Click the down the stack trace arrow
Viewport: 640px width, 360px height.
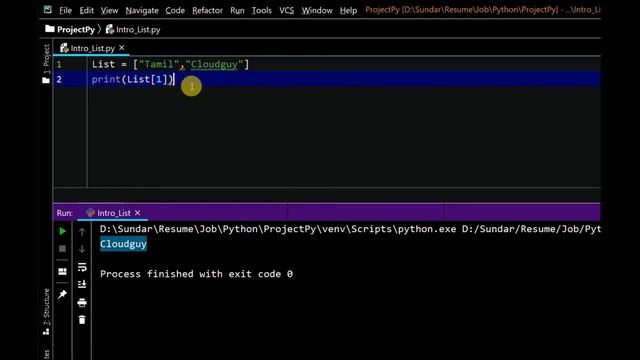(82, 249)
